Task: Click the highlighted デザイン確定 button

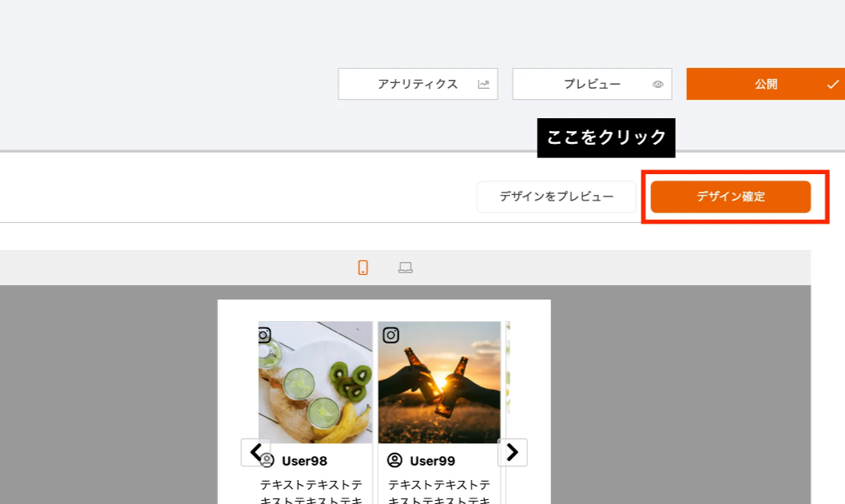Action: 732,196
